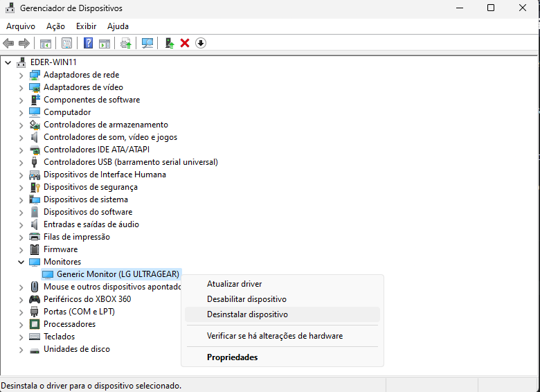Click the Controladores de armazenamento icon

tap(35, 125)
